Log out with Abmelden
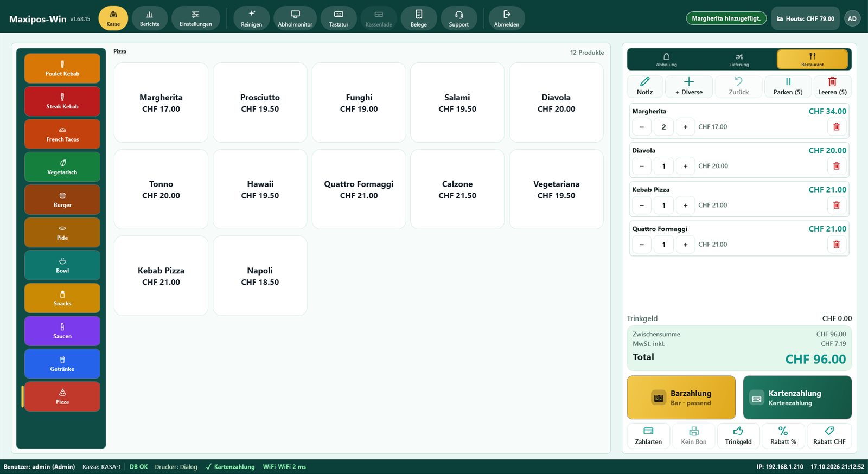 507,18
